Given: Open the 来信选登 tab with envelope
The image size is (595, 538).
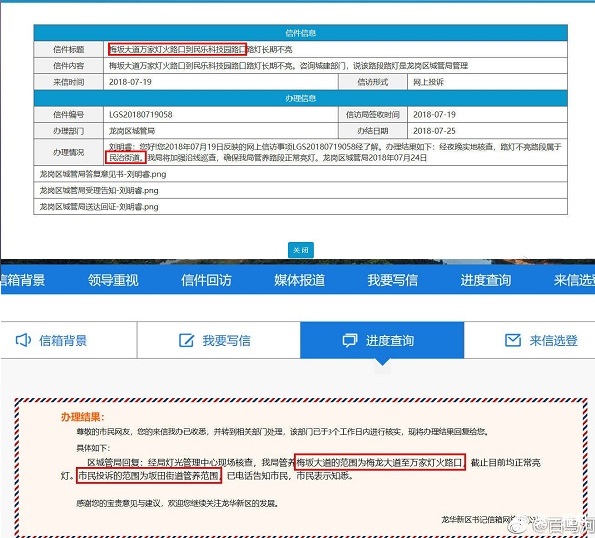Looking at the screenshot, I should pos(529,340).
